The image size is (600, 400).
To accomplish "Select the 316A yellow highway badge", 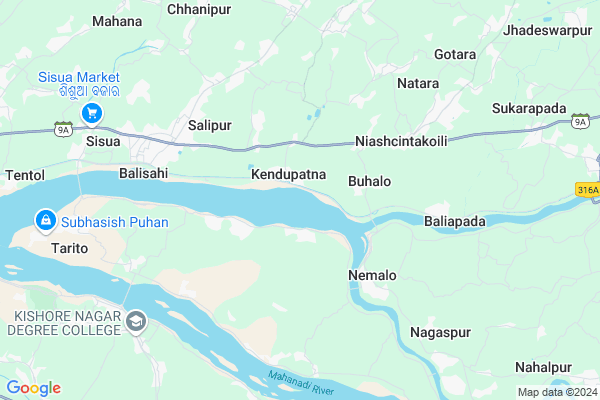I will click(x=587, y=190).
